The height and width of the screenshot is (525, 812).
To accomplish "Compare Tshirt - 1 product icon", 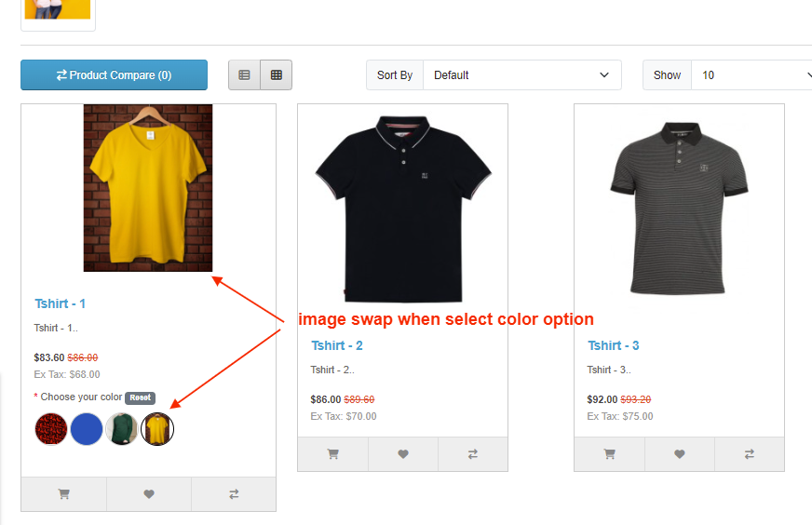I will click(234, 494).
